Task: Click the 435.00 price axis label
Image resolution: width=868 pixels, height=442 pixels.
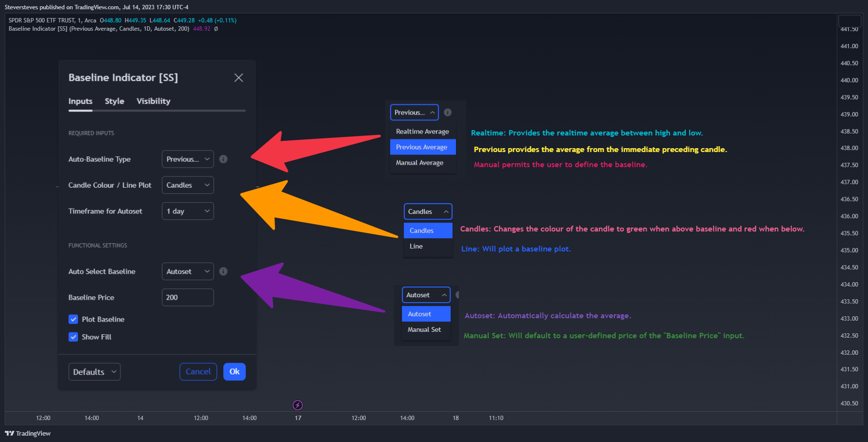Action: (849, 250)
